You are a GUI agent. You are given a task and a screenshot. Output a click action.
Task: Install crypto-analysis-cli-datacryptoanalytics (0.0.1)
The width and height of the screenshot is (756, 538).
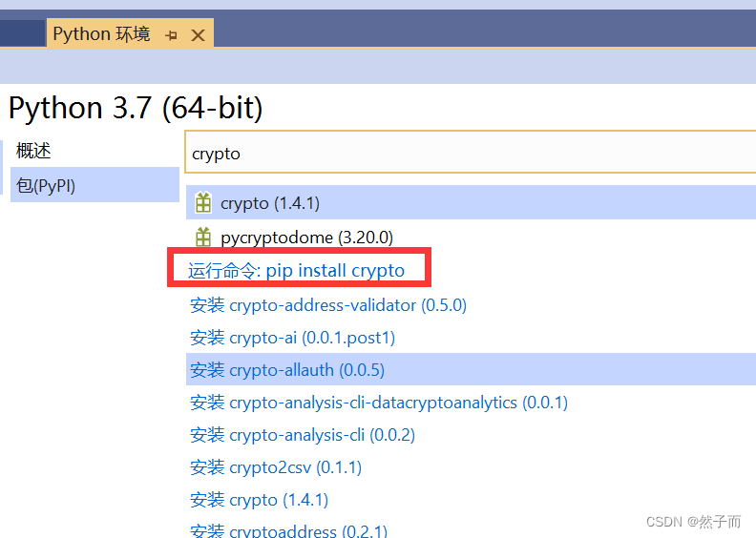(378, 403)
